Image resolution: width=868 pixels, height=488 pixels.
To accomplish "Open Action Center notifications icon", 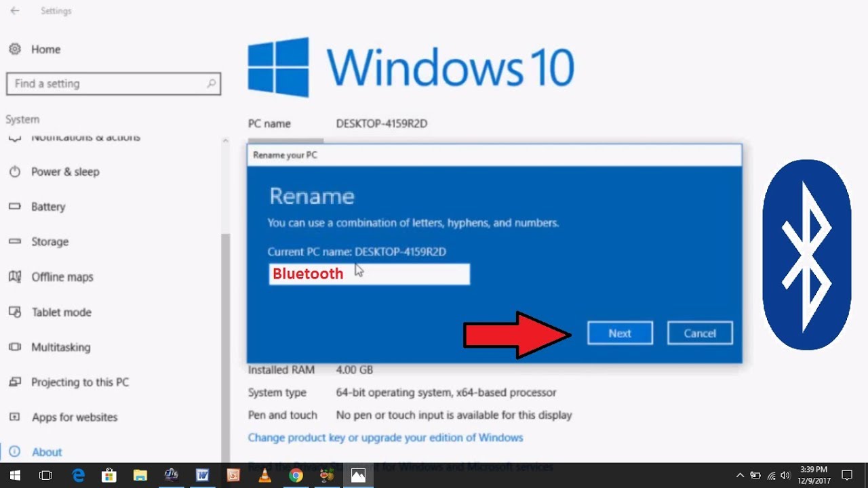I will 847,475.
